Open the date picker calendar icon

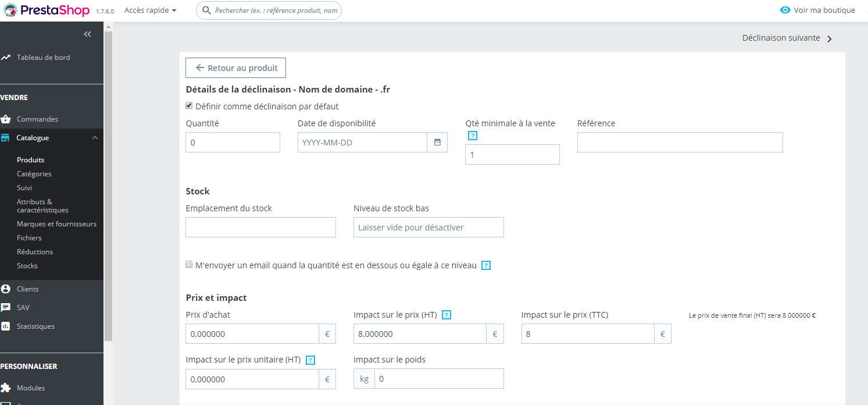437,143
